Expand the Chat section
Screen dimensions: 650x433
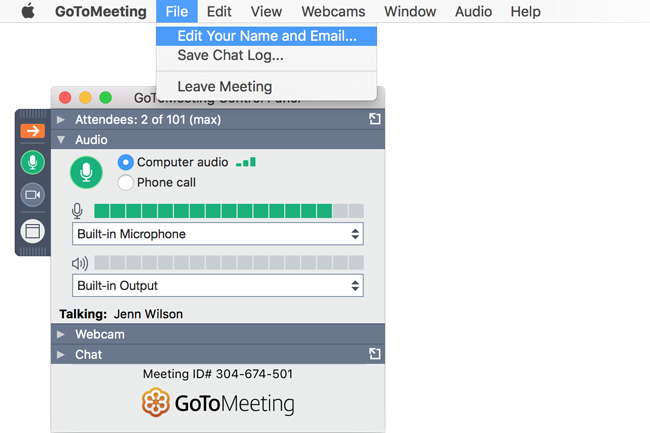click(x=61, y=354)
